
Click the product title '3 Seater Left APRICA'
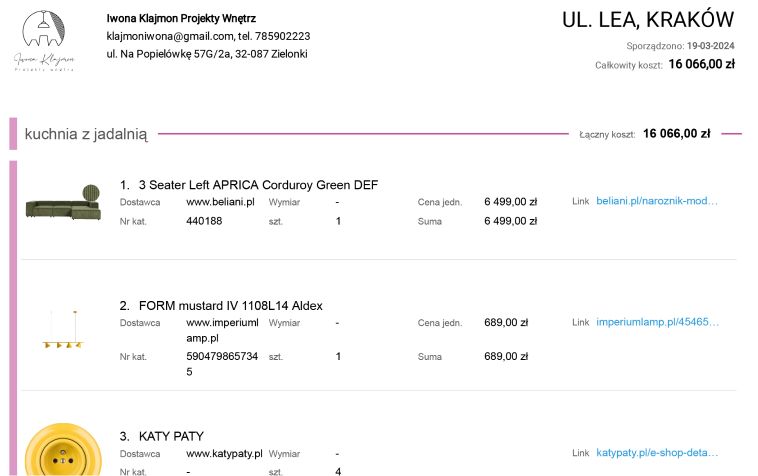258,185
